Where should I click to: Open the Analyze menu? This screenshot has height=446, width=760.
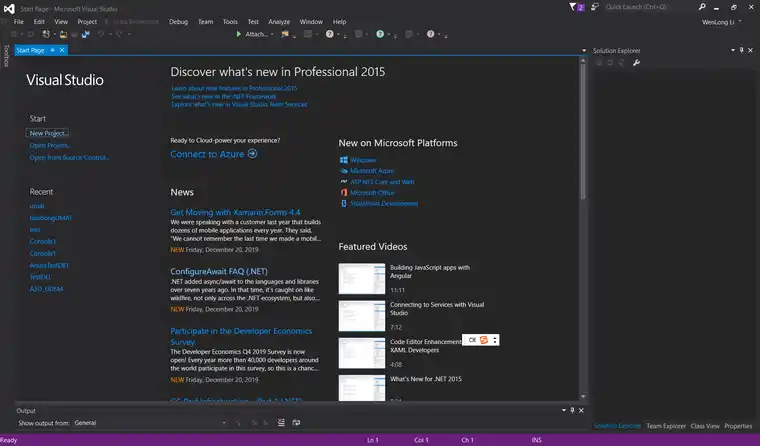point(279,22)
